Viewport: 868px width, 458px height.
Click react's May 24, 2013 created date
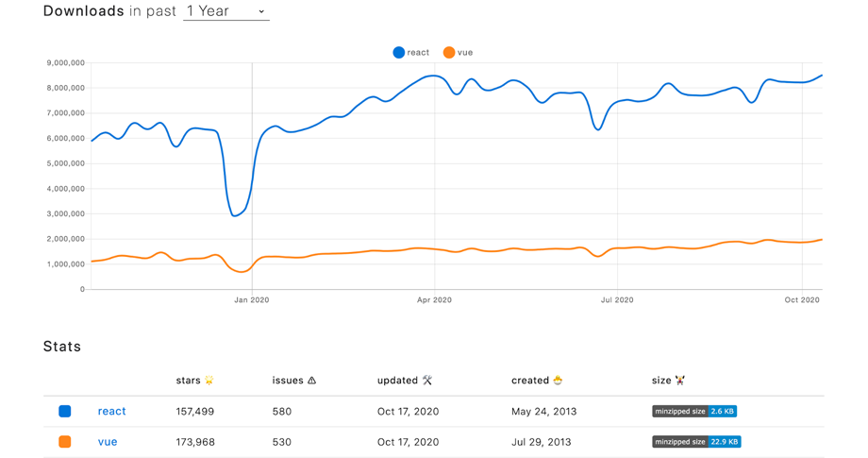[542, 412]
